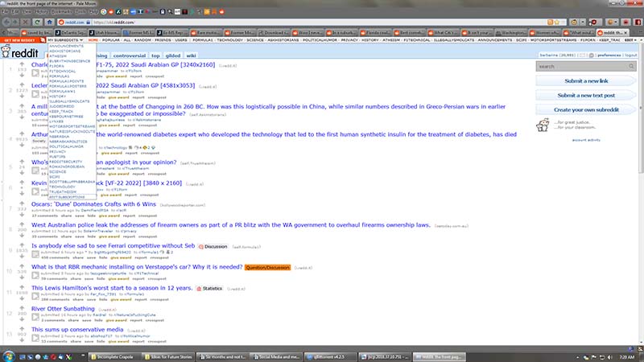Open the Windows Start orb
The image size is (644, 362).
8,356
